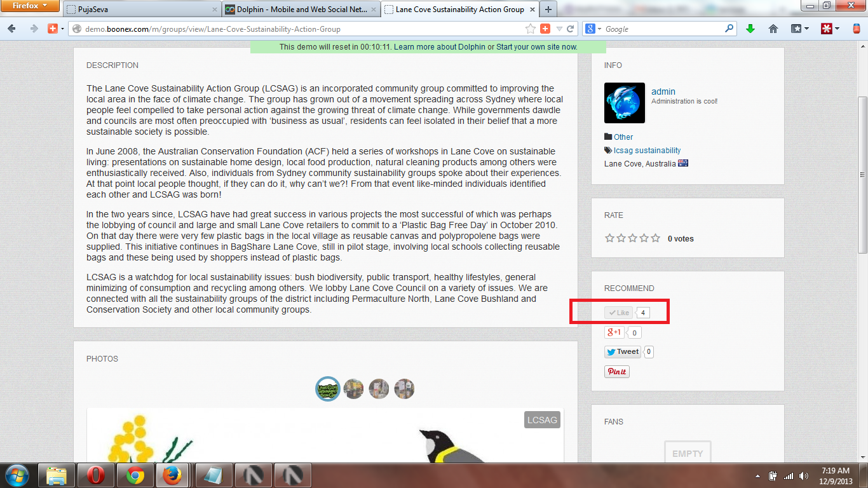Click the tag icon before lcsag sustainability
This screenshot has width=868, height=488.
(608, 151)
